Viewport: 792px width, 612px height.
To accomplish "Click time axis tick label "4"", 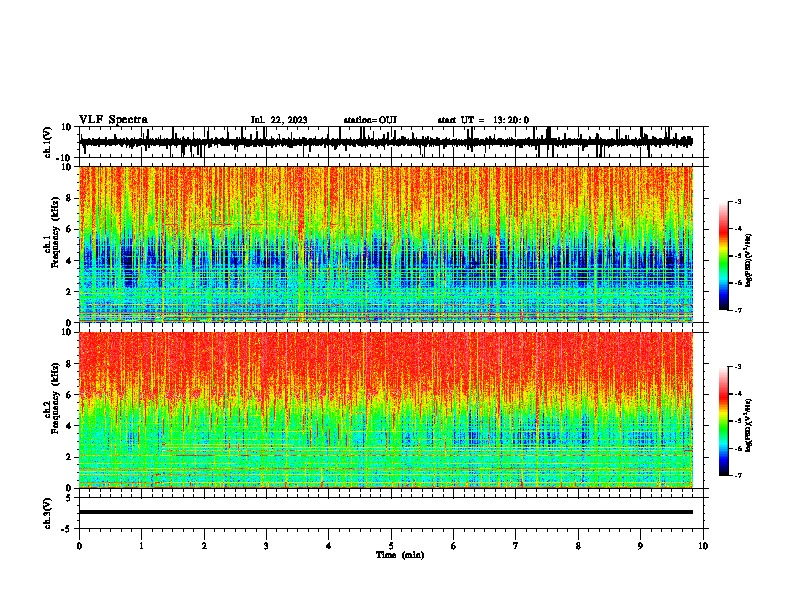I will (329, 546).
